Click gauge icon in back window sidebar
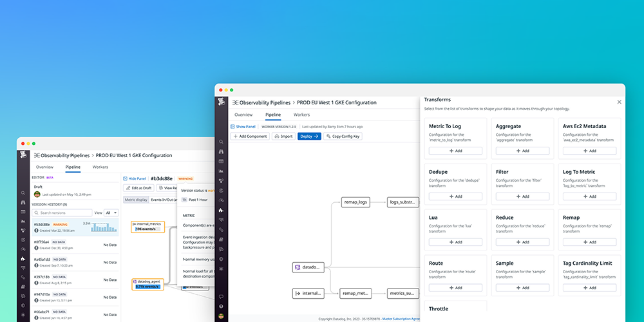Screen dimensions: 644x322 pos(23,249)
